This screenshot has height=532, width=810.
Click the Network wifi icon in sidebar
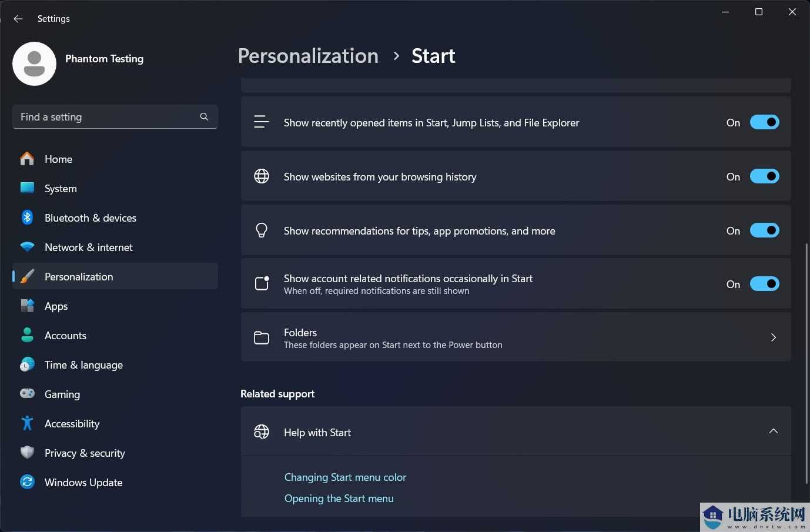click(x=27, y=247)
